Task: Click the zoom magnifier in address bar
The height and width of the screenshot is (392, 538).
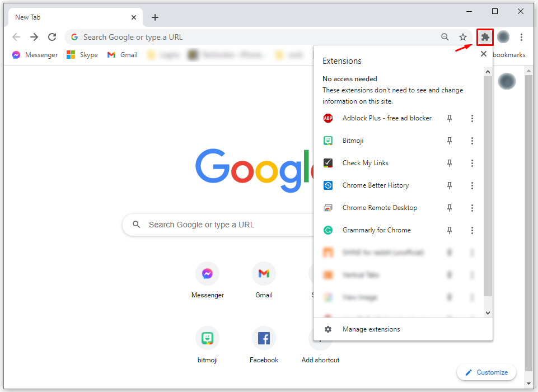Action: click(445, 37)
